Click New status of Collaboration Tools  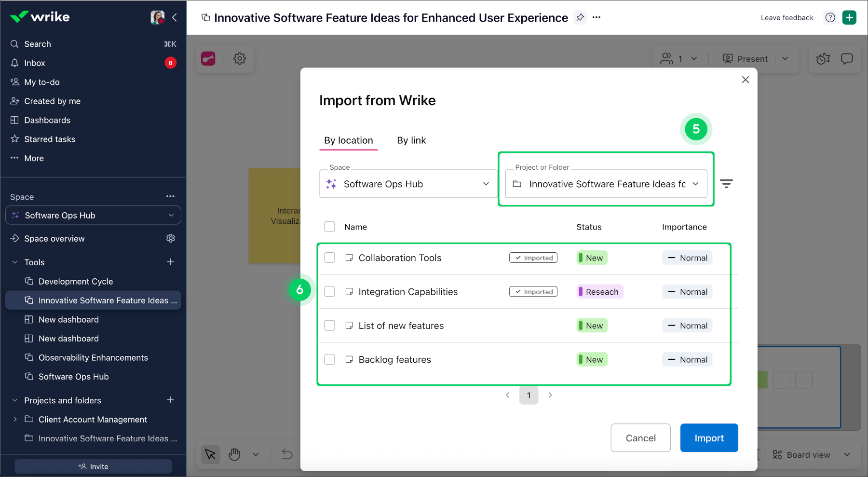coord(592,258)
